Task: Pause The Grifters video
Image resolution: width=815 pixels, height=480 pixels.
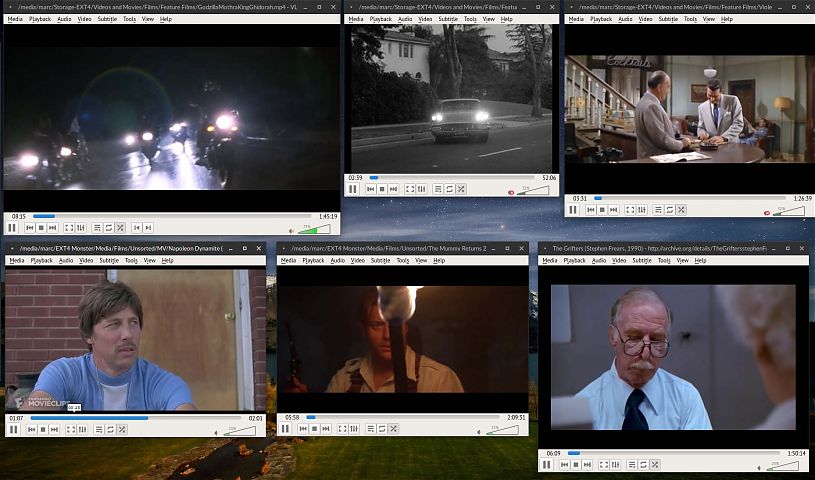Action: click(547, 465)
